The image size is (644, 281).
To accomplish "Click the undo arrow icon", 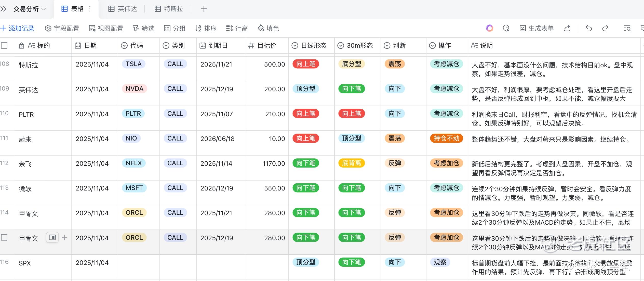I will pyautogui.click(x=588, y=28).
